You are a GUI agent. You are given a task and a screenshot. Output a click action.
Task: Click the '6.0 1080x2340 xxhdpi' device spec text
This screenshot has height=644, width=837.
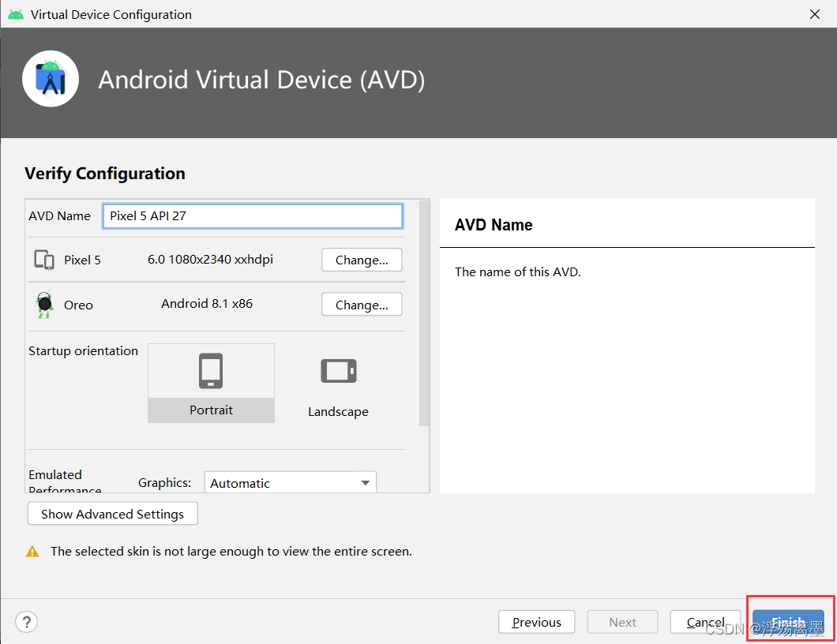210,260
